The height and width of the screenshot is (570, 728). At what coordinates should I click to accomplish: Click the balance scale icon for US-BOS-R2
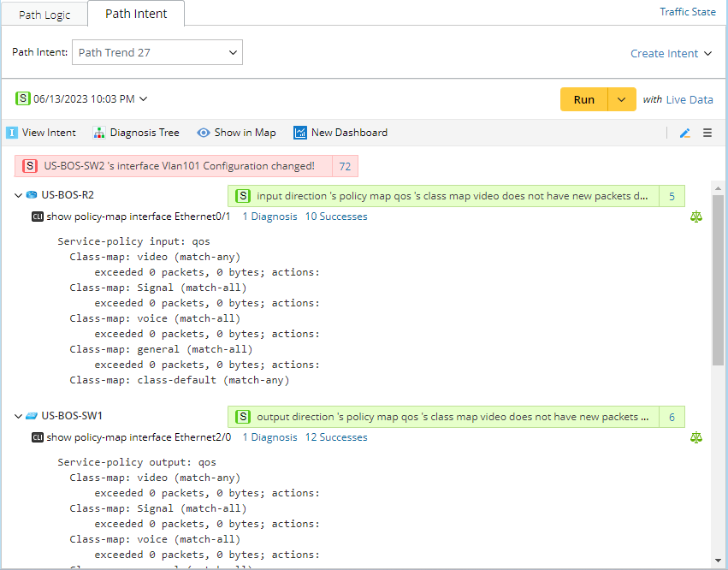695,217
